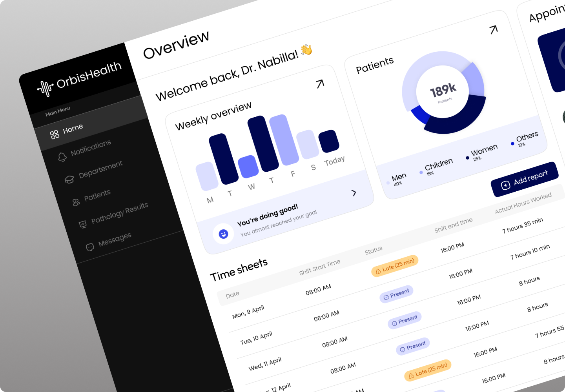Select the Wednesday bar in weekly chart
Viewport: 565px width, 392px height.
point(248,167)
